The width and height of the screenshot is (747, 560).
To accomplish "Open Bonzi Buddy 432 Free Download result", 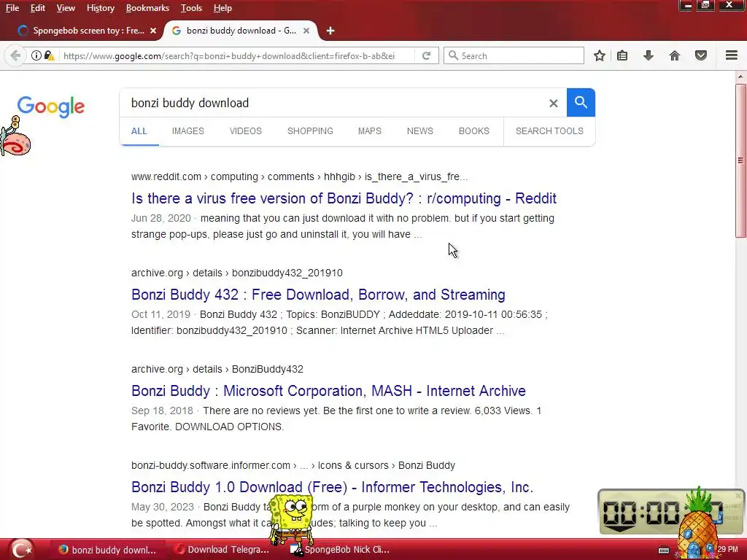I will (x=318, y=295).
